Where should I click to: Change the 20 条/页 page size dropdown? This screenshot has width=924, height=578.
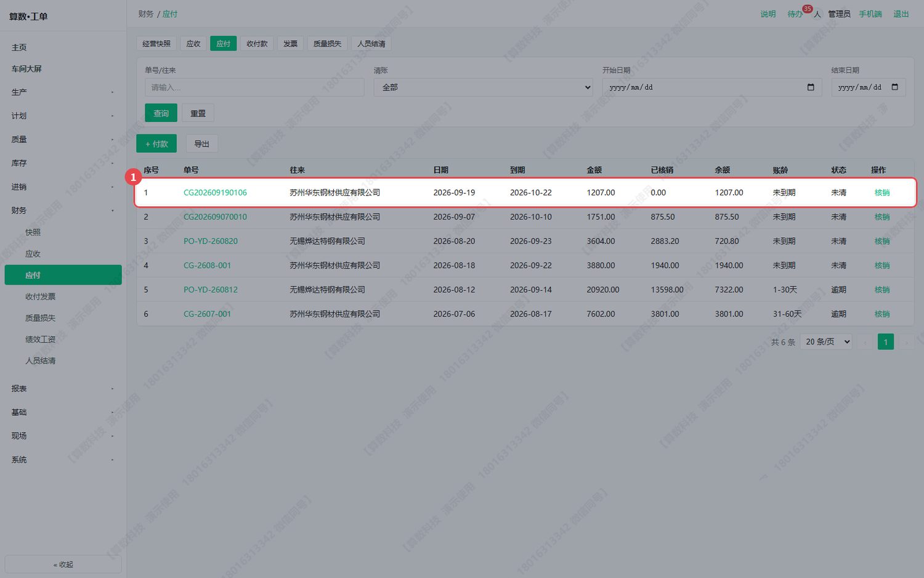826,341
